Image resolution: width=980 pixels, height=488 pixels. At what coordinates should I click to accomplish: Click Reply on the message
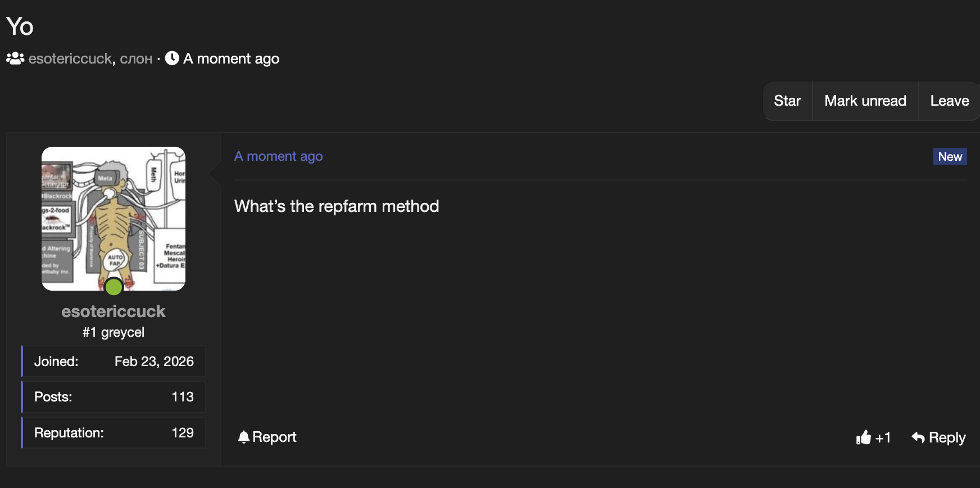[947, 437]
